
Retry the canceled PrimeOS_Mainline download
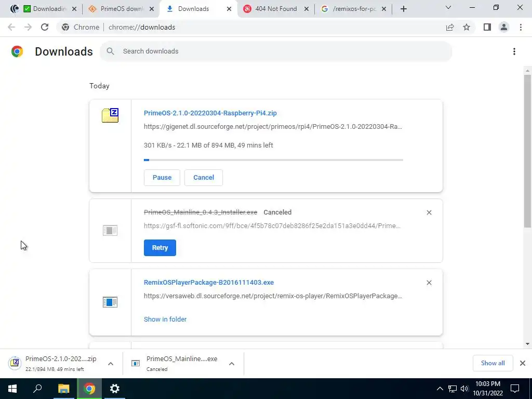160,248
